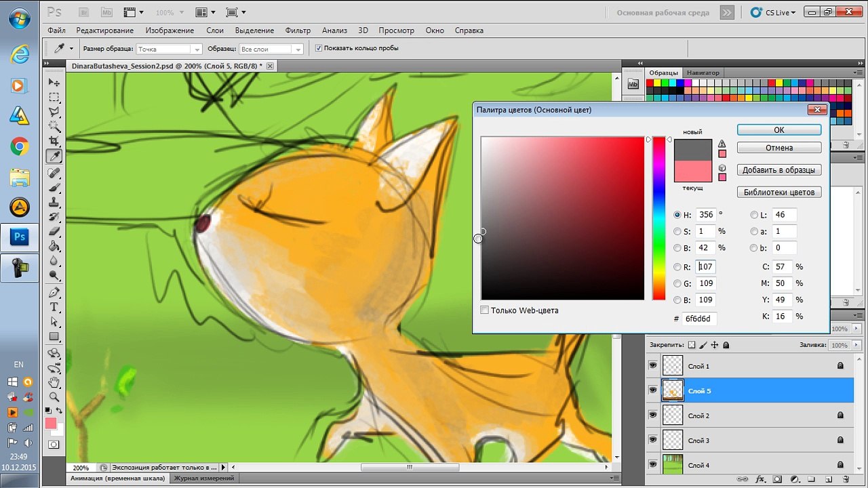This screenshot has height=488, width=868.
Task: Select the Healing Brush tool
Action: coord(54,173)
